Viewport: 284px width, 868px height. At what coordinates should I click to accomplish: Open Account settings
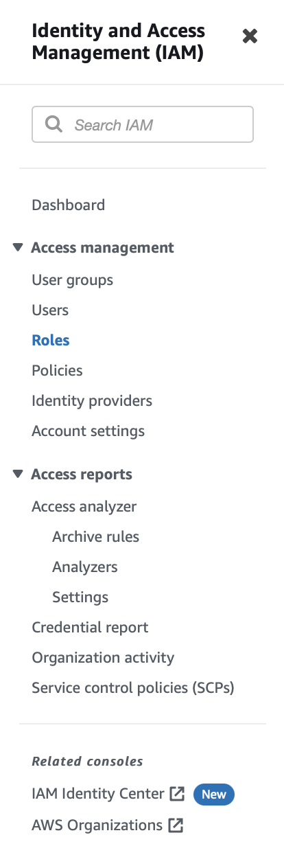click(x=88, y=431)
